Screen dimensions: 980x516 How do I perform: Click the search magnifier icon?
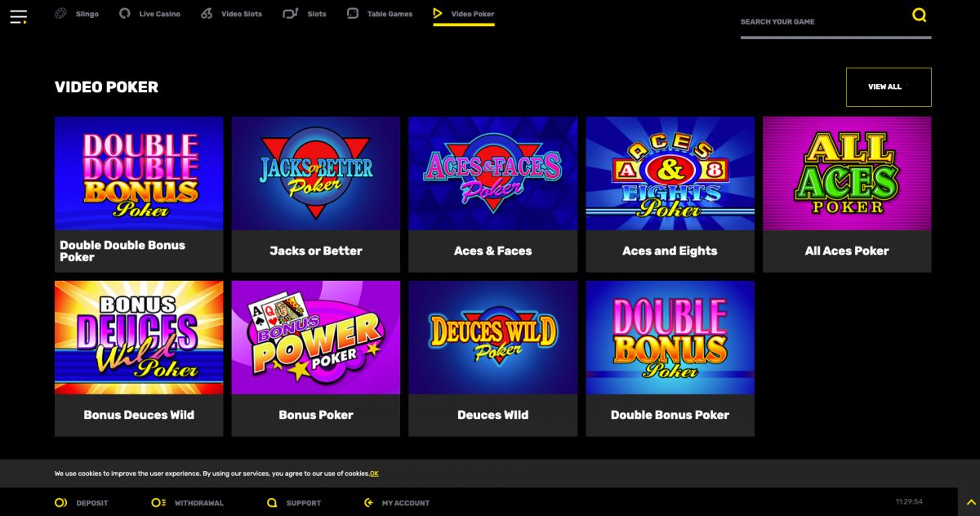click(920, 15)
